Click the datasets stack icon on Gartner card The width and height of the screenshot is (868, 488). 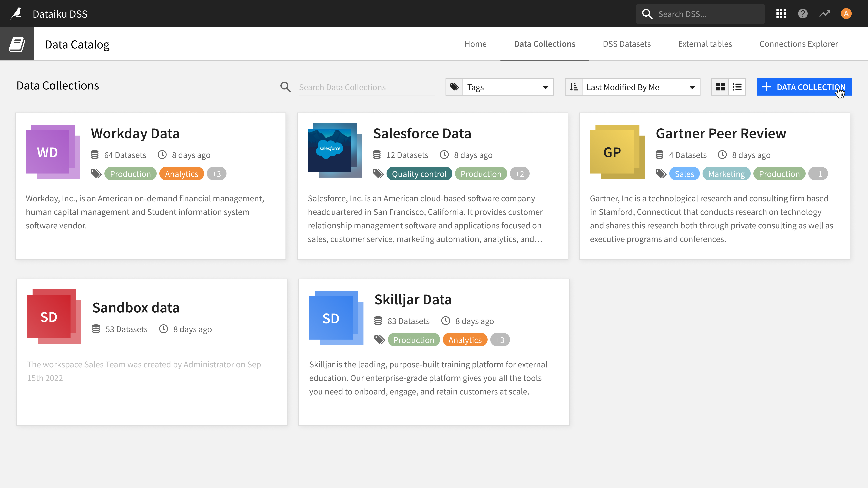(659, 155)
